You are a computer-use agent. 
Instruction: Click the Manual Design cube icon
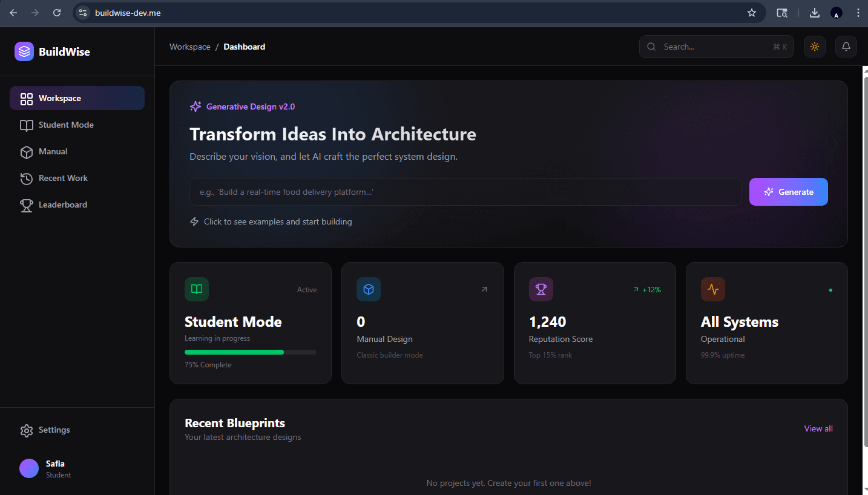click(369, 289)
